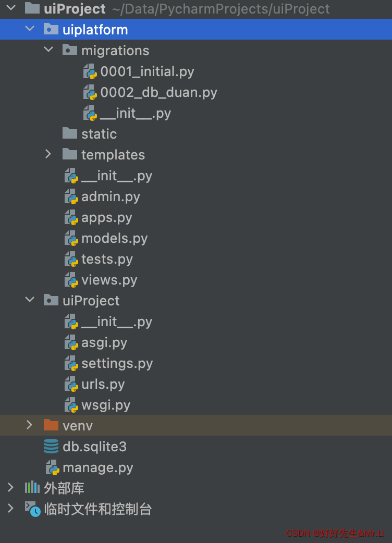
Task: Click the templates folder icon
Action: tap(70, 154)
